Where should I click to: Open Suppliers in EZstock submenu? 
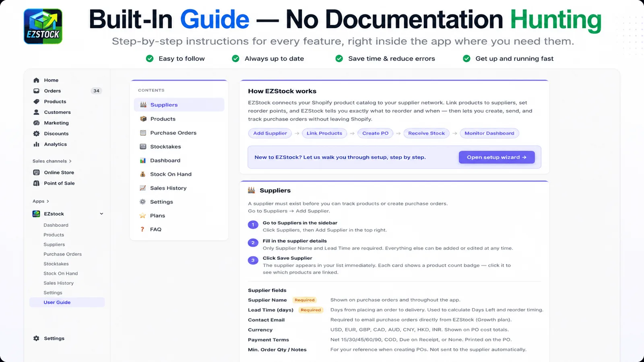(54, 245)
